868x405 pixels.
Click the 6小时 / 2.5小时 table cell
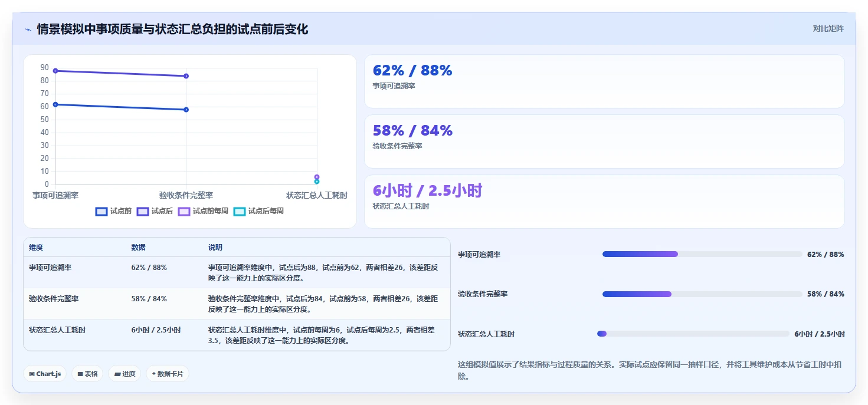coord(156,330)
